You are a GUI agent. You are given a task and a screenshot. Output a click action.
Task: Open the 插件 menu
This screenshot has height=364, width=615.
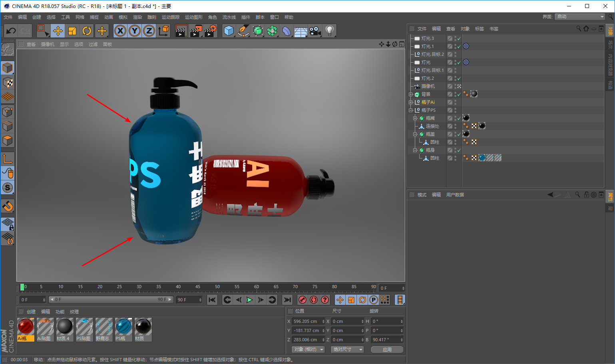(x=246, y=17)
